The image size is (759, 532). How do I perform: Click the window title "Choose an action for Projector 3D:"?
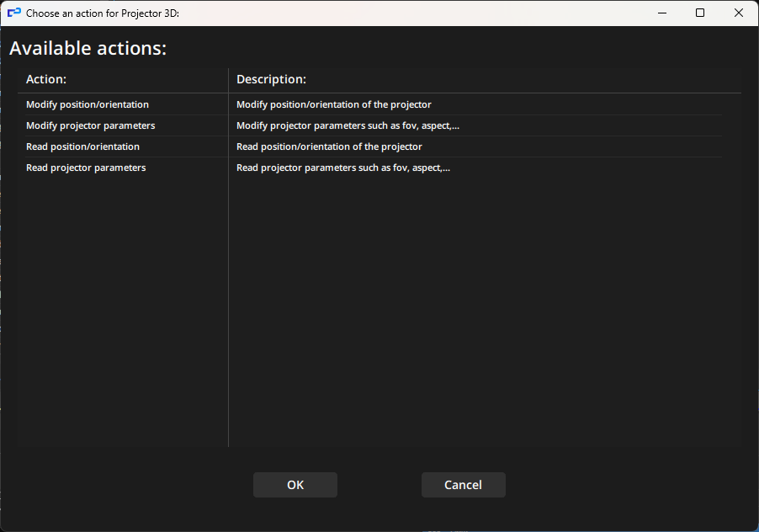click(103, 13)
